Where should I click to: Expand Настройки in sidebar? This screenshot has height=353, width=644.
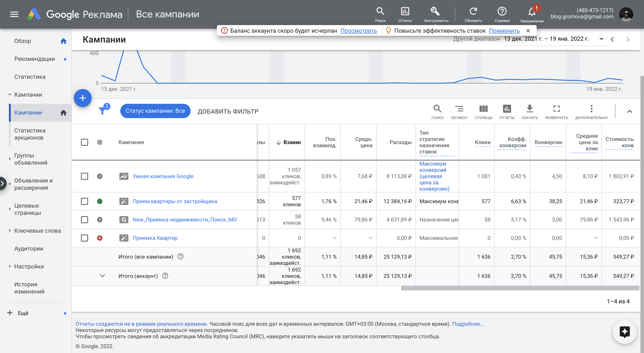(x=10, y=266)
